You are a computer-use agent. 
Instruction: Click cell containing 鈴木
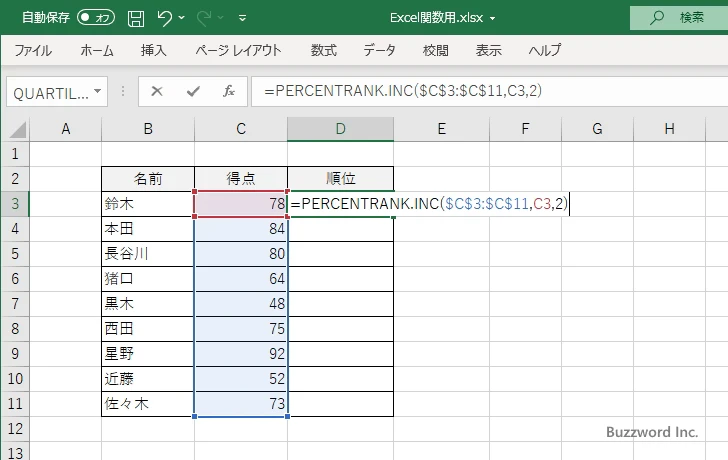[148, 204]
